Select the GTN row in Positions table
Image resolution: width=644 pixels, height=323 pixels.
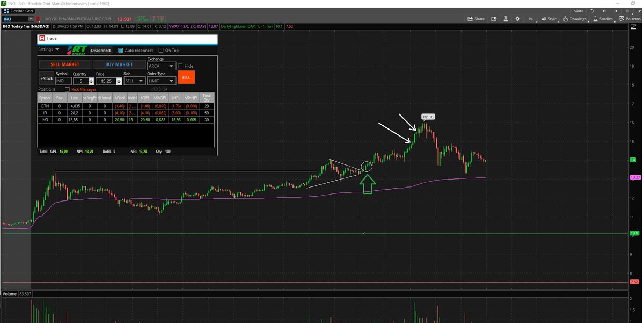pyautogui.click(x=126, y=106)
